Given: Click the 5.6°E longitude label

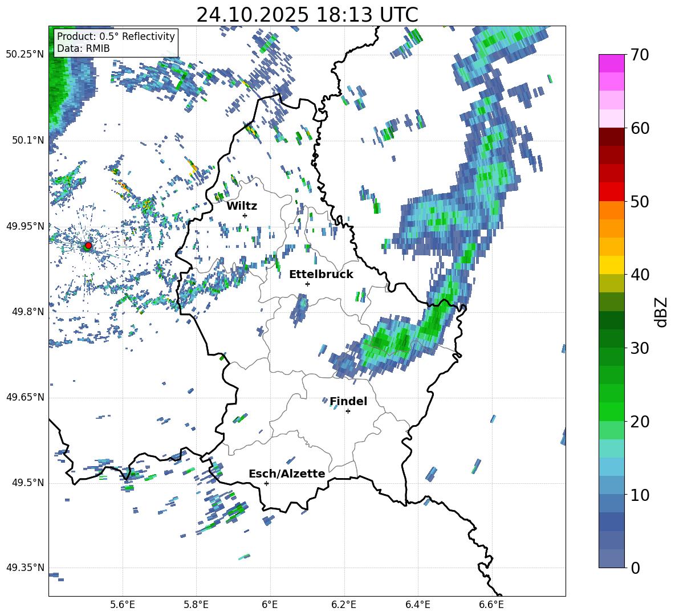Looking at the screenshot, I should pyautogui.click(x=122, y=605).
